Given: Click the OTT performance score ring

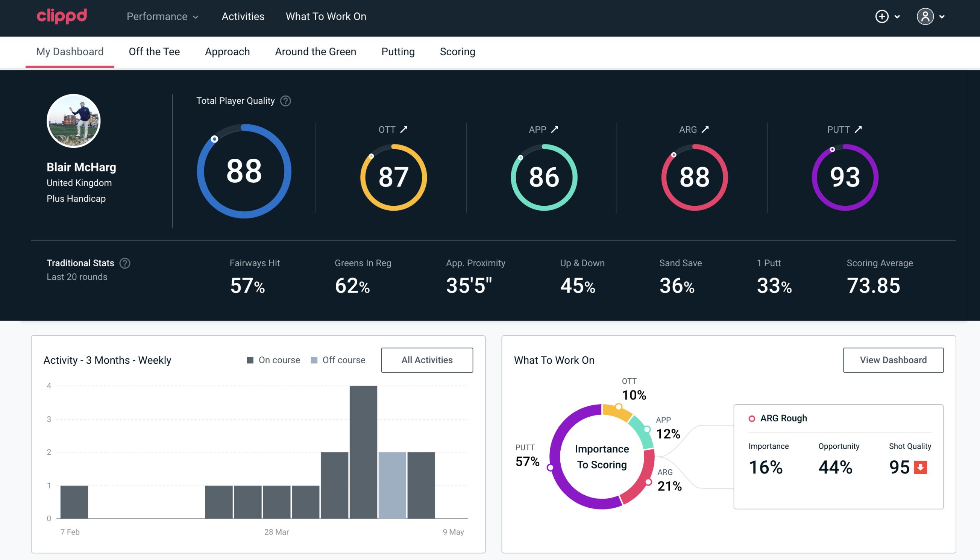Looking at the screenshot, I should click(x=392, y=176).
